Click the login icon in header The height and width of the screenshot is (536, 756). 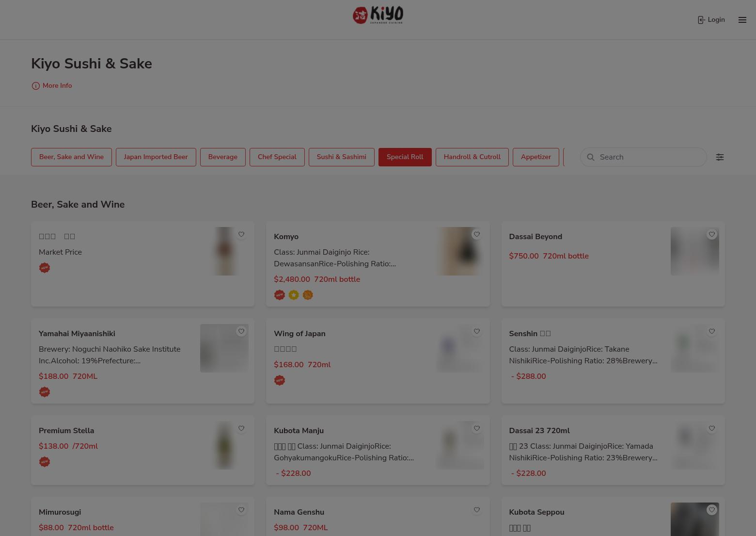[701, 20]
